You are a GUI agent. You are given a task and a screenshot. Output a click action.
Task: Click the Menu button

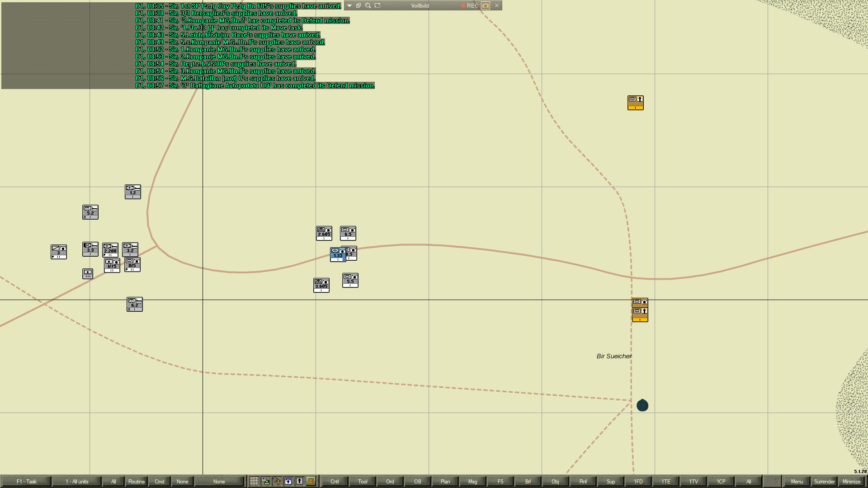point(797,481)
